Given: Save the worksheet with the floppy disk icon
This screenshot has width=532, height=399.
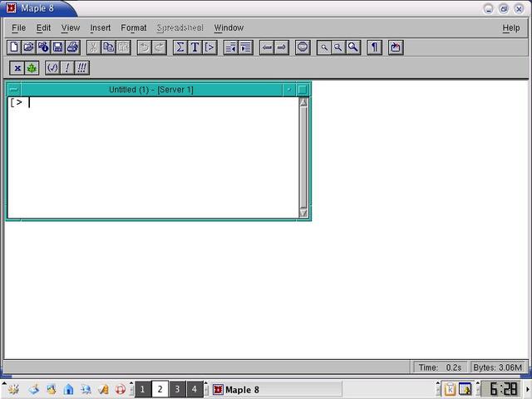Looking at the screenshot, I should (58, 47).
